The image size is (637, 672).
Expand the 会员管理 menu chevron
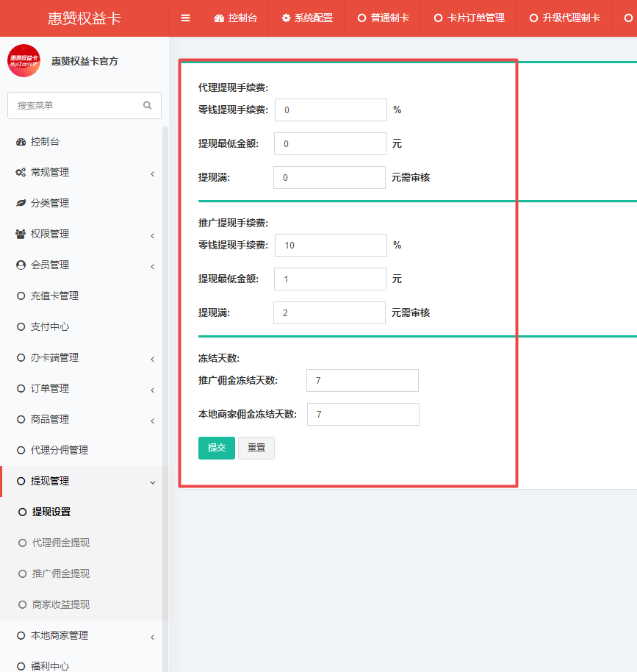153,266
